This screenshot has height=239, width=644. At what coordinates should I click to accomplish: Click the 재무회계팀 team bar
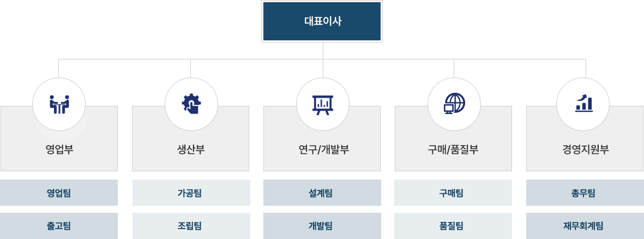coord(585,226)
